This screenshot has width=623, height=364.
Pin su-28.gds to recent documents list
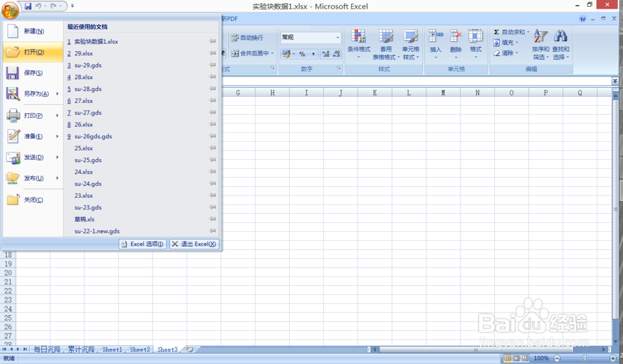pyautogui.click(x=213, y=89)
